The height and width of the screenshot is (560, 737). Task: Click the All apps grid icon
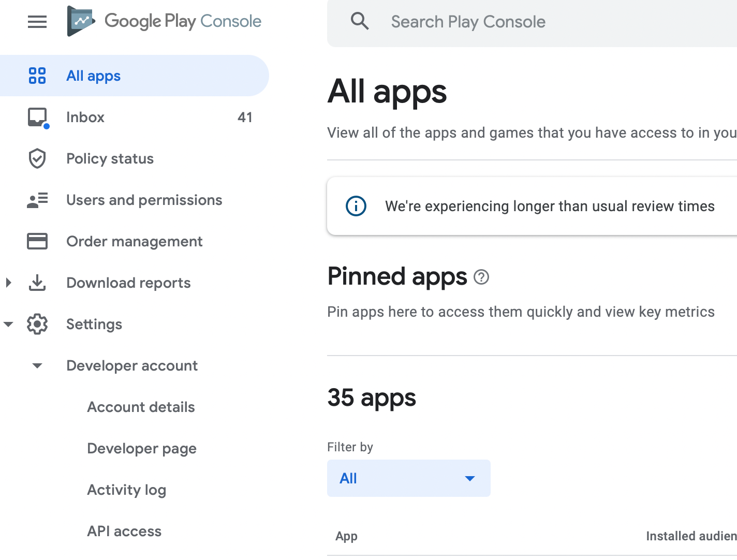point(37,76)
